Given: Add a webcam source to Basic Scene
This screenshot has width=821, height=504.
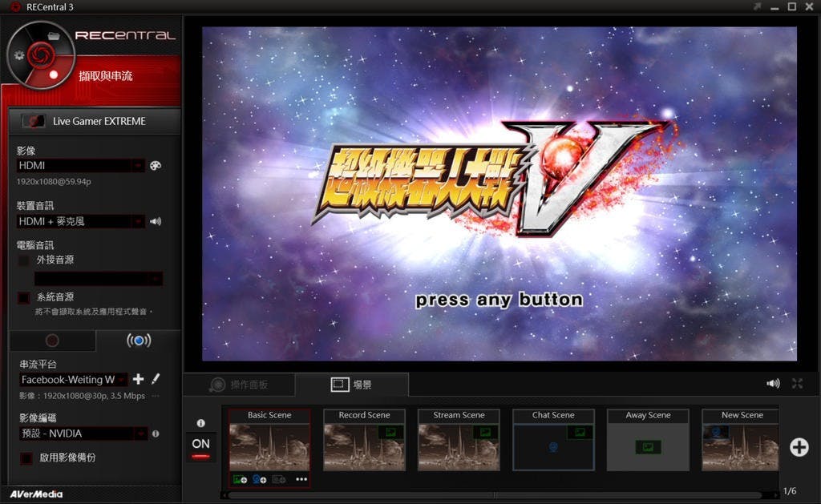Looking at the screenshot, I should point(259,479).
